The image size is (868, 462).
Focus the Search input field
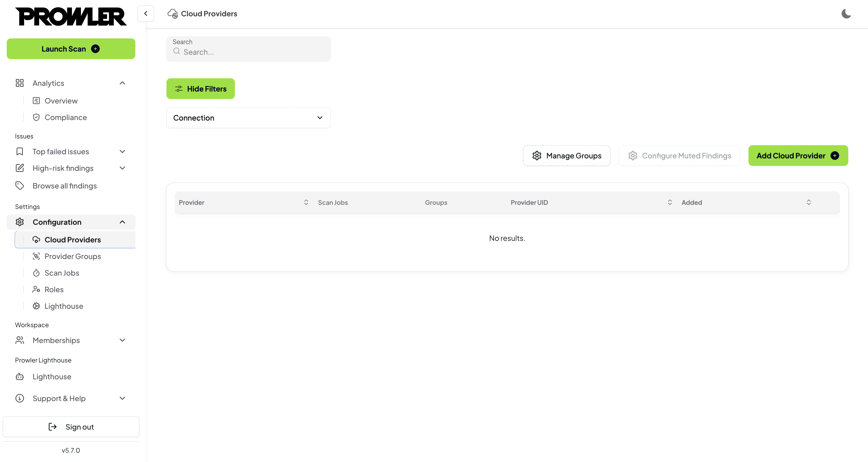pos(253,52)
